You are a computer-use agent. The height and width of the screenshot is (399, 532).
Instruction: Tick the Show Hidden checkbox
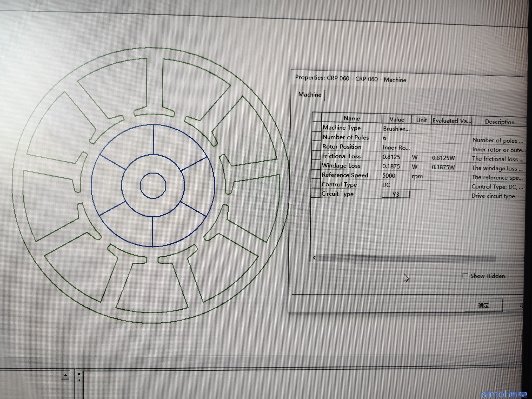coord(465,276)
